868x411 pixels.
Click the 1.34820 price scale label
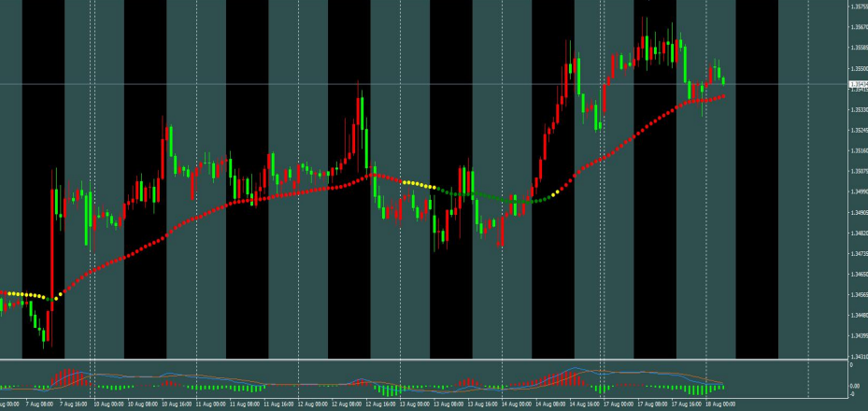point(860,234)
